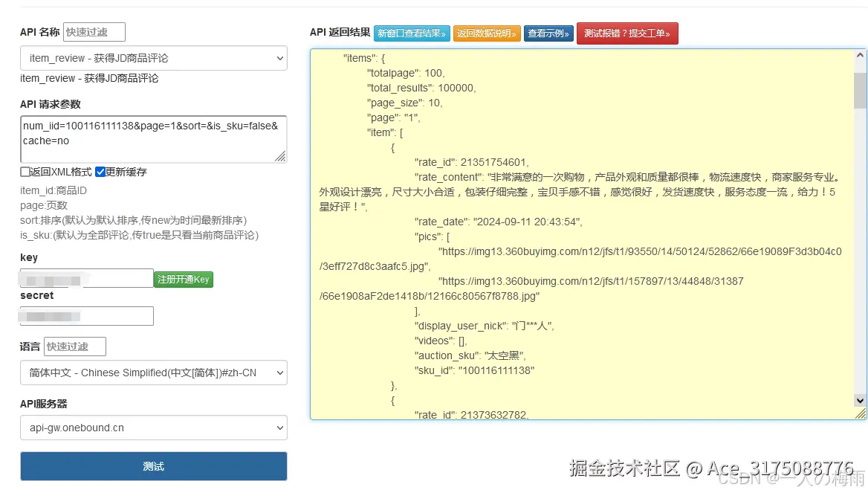
Task: Open the 语言 dropdown showing Chinese Simplified
Action: pyautogui.click(x=153, y=373)
